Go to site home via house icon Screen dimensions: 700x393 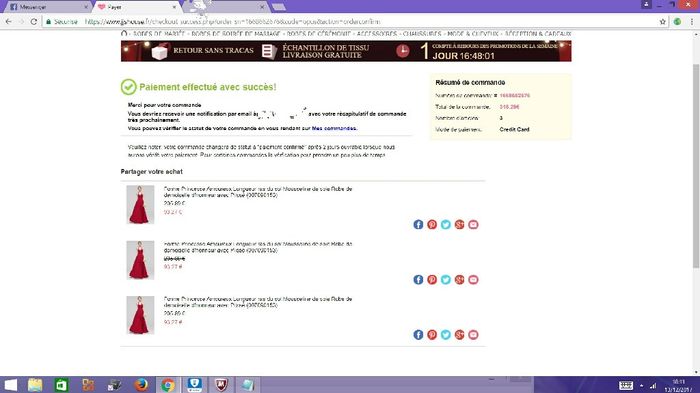click(124, 33)
